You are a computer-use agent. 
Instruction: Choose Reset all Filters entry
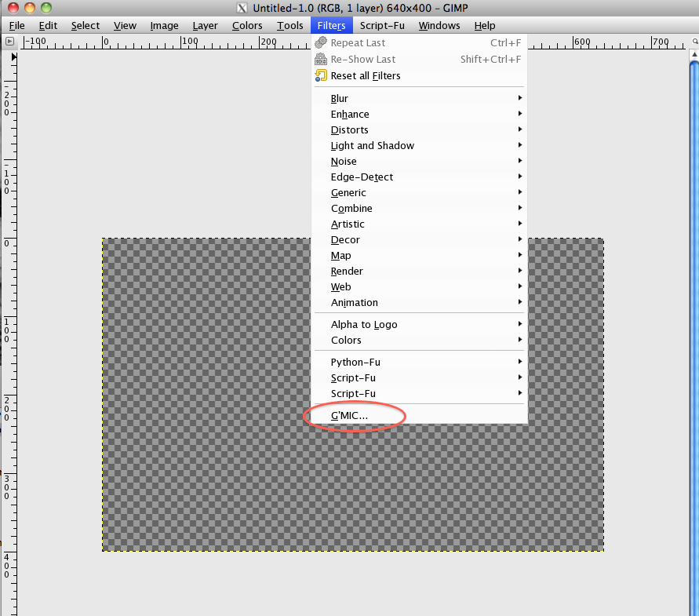[x=419, y=76]
